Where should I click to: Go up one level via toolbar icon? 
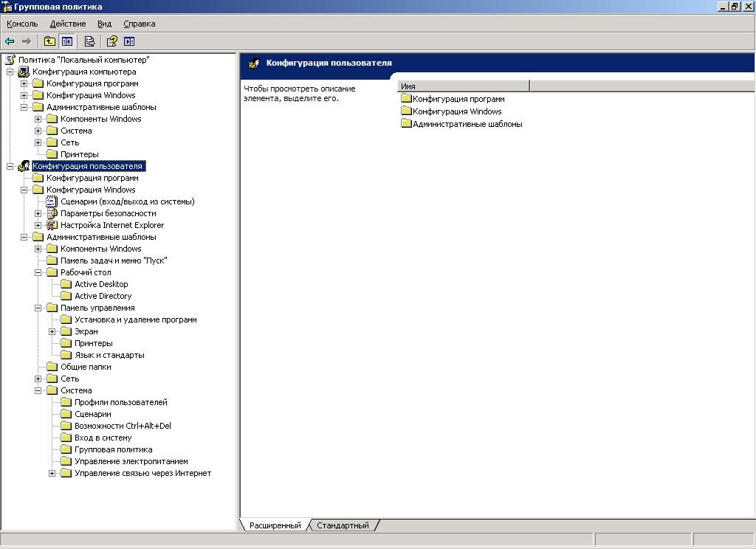(x=49, y=41)
